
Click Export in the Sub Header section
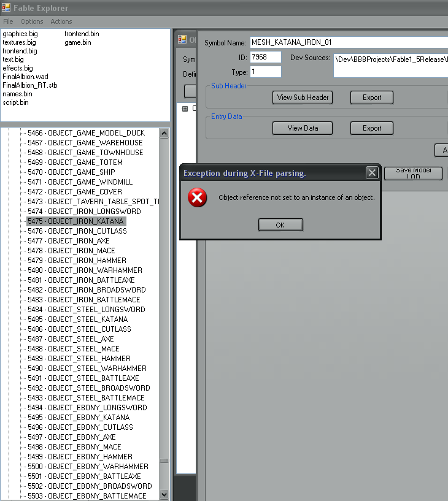(371, 97)
